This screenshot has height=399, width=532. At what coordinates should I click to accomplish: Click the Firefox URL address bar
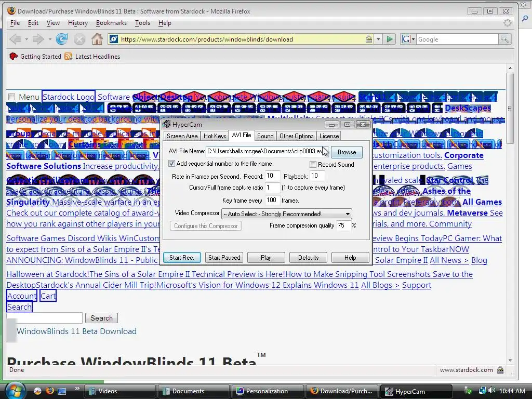[x=242, y=39]
